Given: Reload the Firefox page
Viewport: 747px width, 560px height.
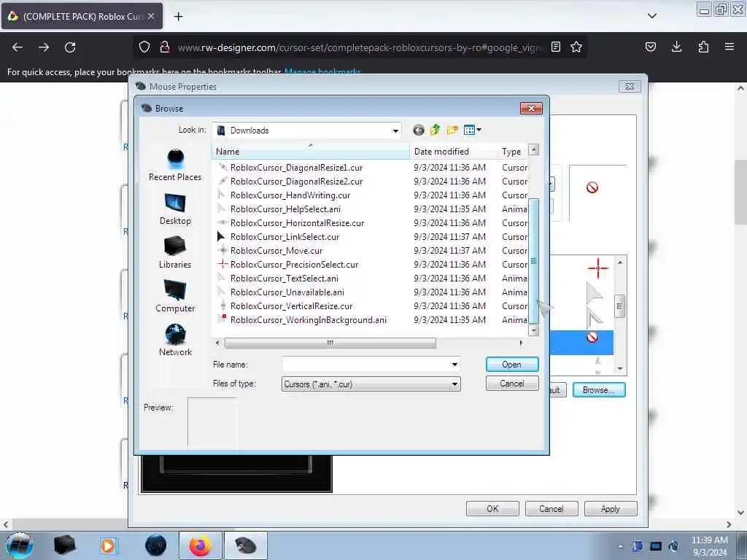Looking at the screenshot, I should point(70,47).
